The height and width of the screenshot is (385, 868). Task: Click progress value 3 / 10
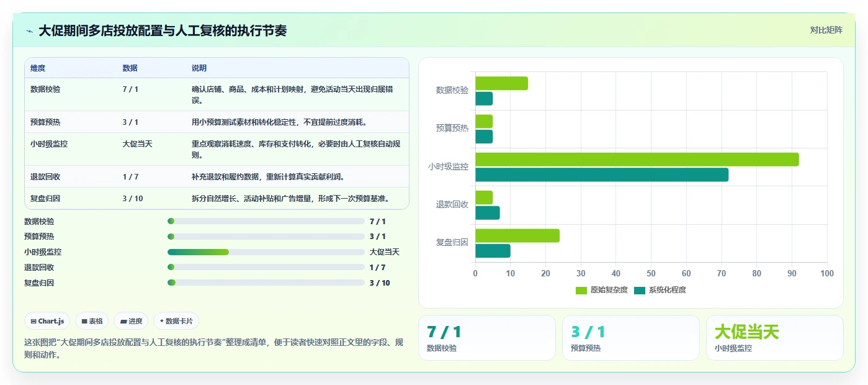pyautogui.click(x=380, y=283)
